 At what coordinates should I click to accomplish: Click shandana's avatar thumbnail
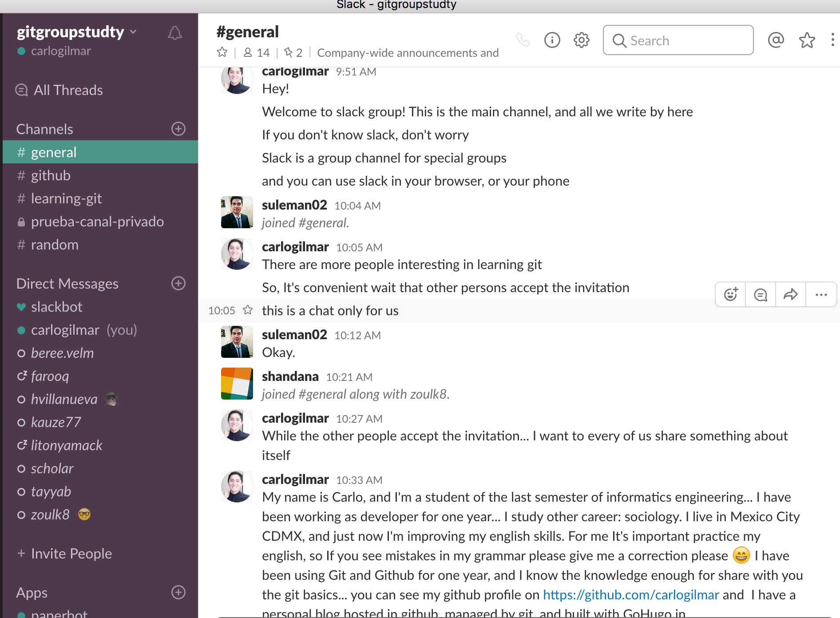(237, 384)
